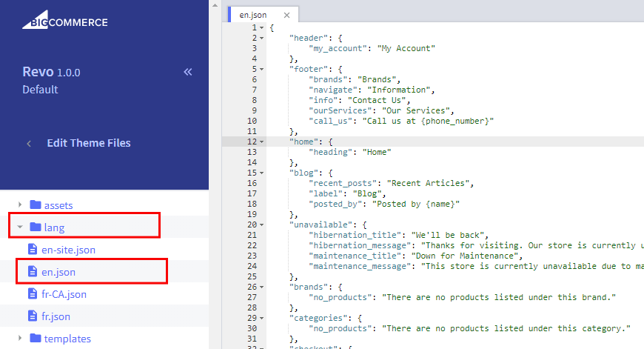This screenshot has height=349, width=644.
Task: Open en.json in the file tree
Action: point(59,272)
